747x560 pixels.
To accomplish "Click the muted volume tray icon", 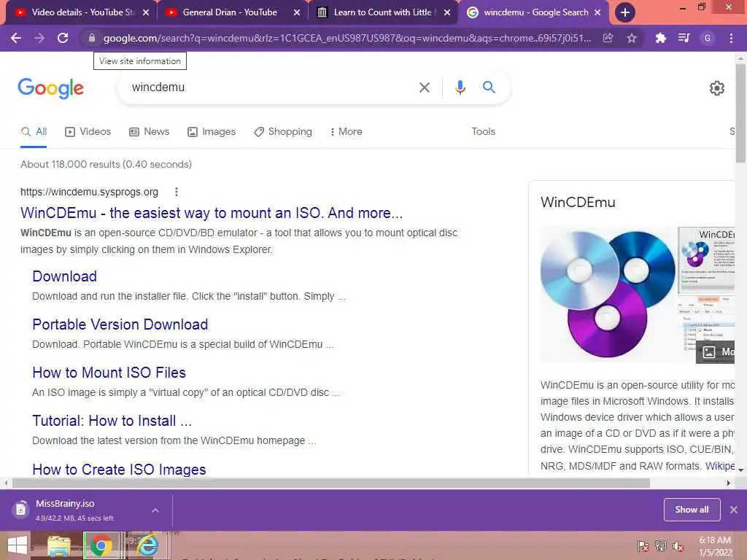I will click(x=678, y=546).
